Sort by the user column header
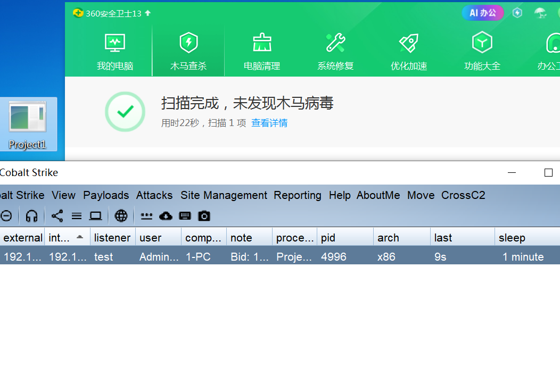The height and width of the screenshot is (392, 560). click(158, 238)
